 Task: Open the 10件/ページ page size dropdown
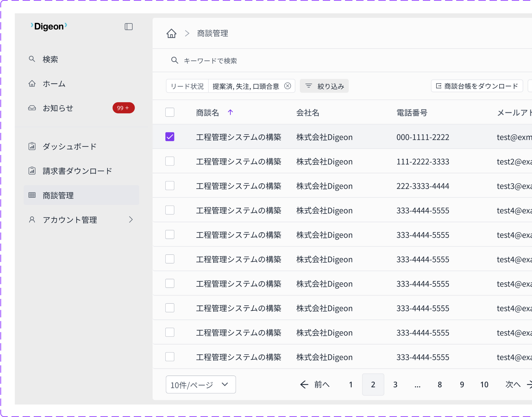[201, 384]
